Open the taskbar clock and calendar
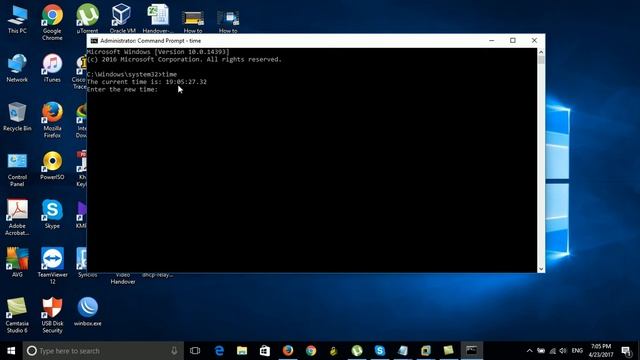Viewport: 640px width, 360px height. (601, 351)
